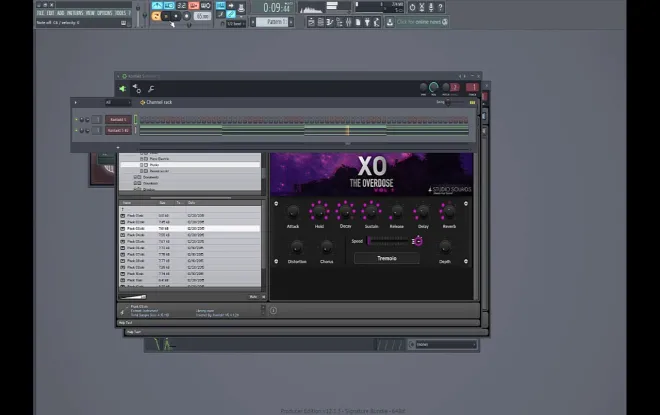Click the highlighted link icon in toolbar
660x415 pixels.
click(x=231, y=15)
